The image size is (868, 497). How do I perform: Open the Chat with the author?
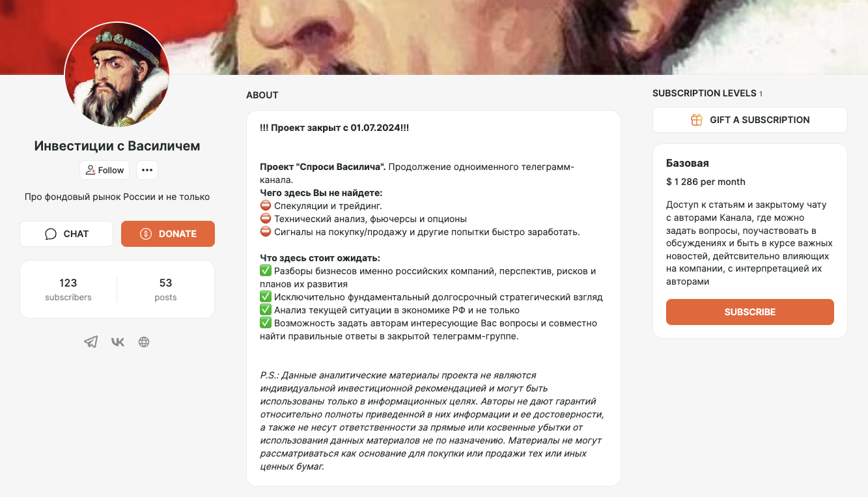point(66,234)
